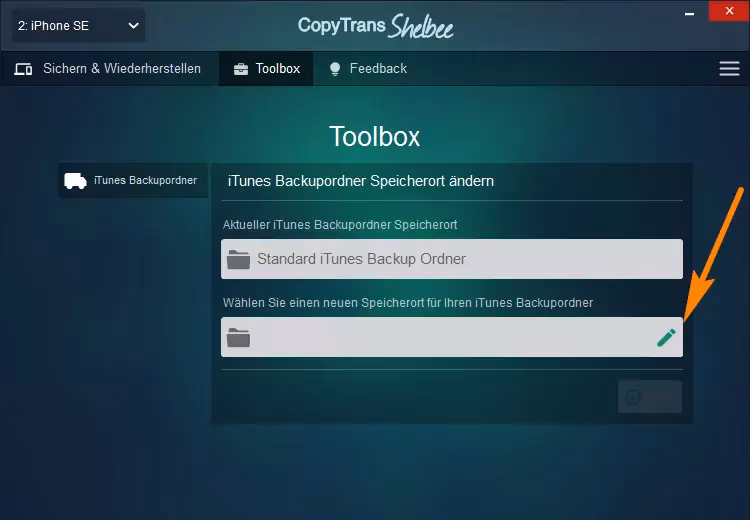This screenshot has height=520, width=750.
Task: Click the folder icon in new location field
Action: coord(238,338)
